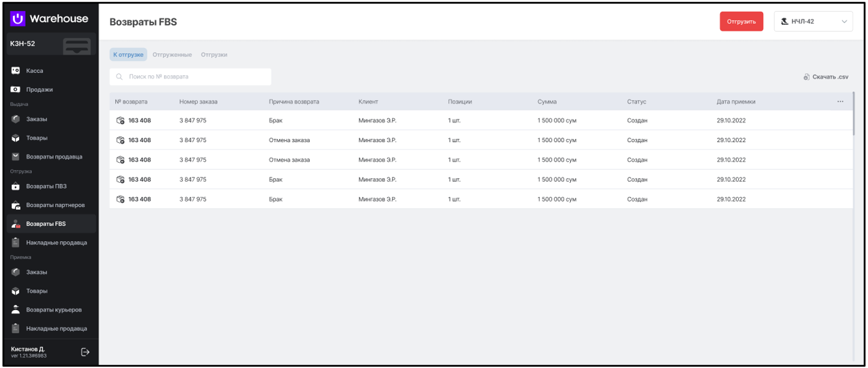Image resolution: width=868 pixels, height=368 pixels.
Task: Click the Номер заказа column header
Action: click(198, 102)
